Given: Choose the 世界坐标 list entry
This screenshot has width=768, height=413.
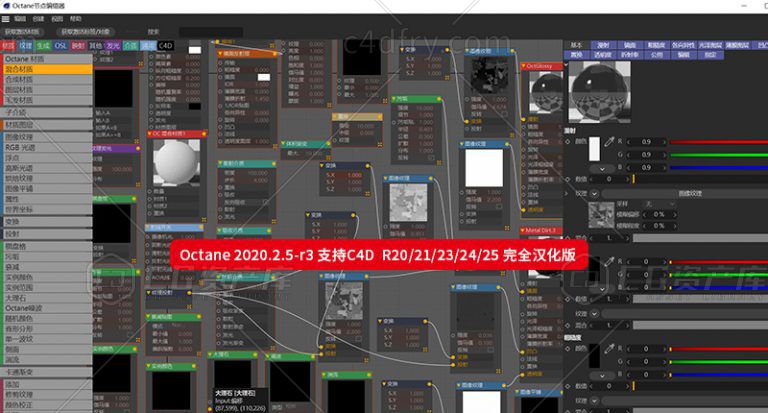Looking at the screenshot, I should pyautogui.click(x=47, y=209).
